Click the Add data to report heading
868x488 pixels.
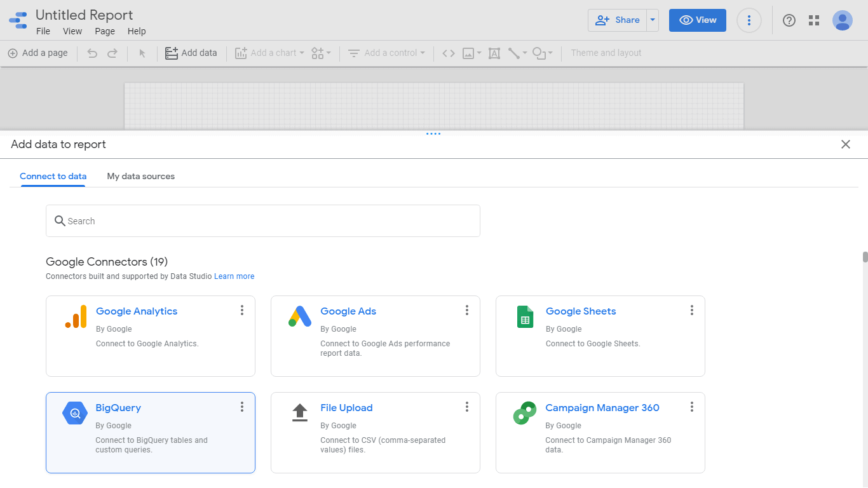58,144
